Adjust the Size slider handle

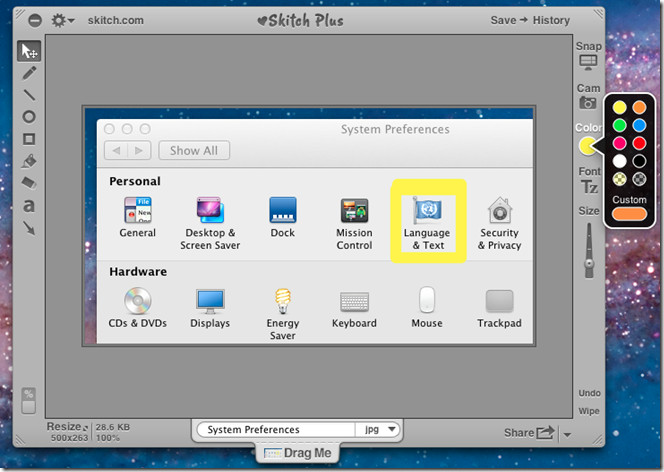point(589,264)
